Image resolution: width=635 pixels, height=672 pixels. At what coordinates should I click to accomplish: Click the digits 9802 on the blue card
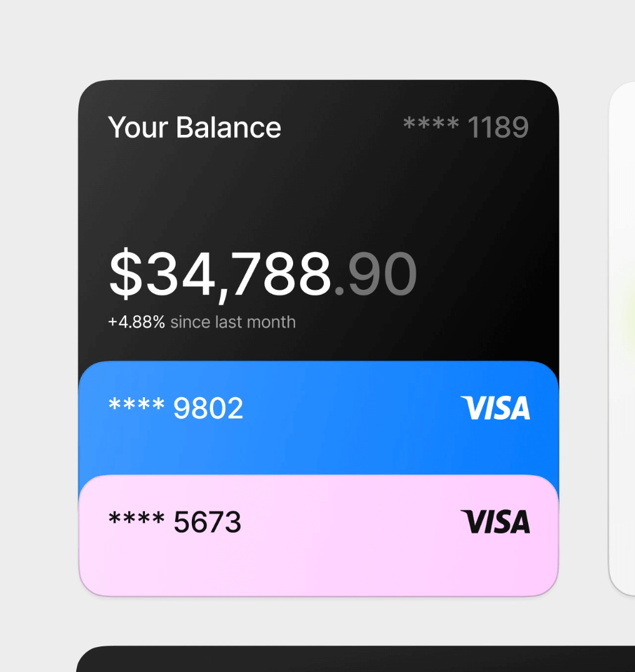point(208,408)
